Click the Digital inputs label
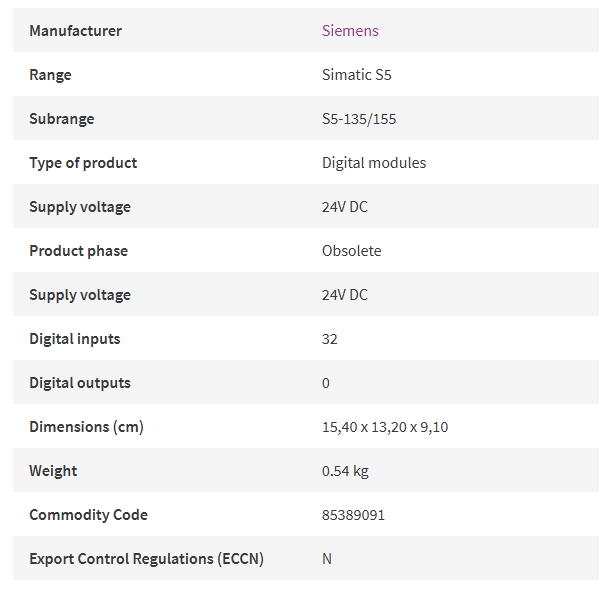The height and width of the screenshot is (596, 616). pyautogui.click(x=75, y=339)
